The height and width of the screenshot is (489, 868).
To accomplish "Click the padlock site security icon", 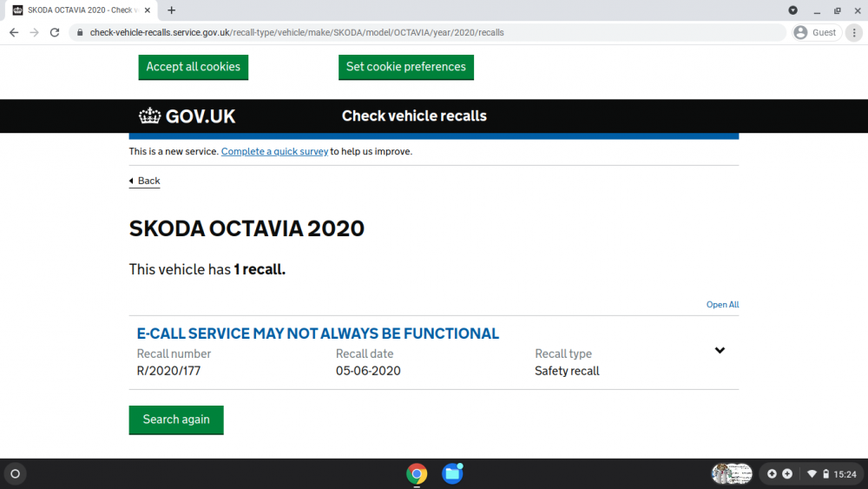I will pos(80,33).
